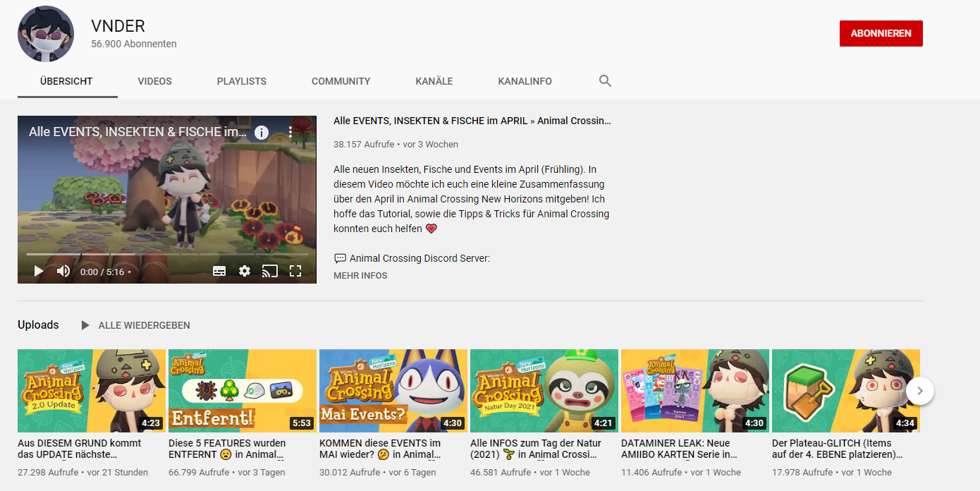Expand description with MEHR INFOS

[360, 276]
